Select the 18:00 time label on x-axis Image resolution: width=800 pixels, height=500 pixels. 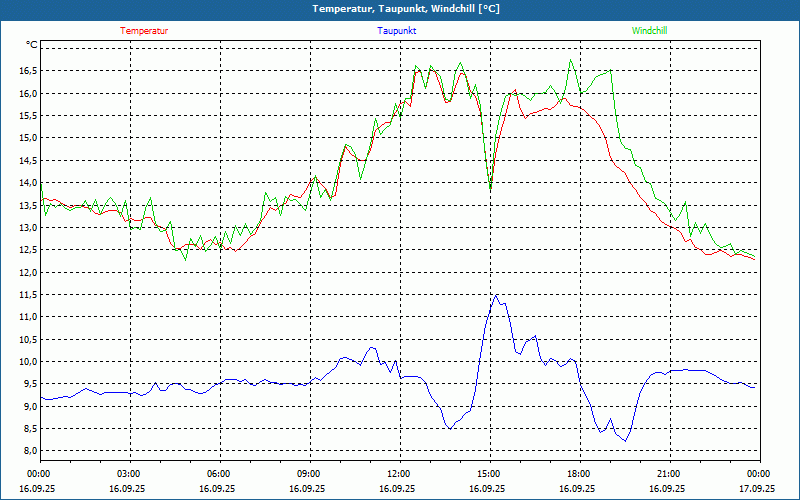[578, 474]
